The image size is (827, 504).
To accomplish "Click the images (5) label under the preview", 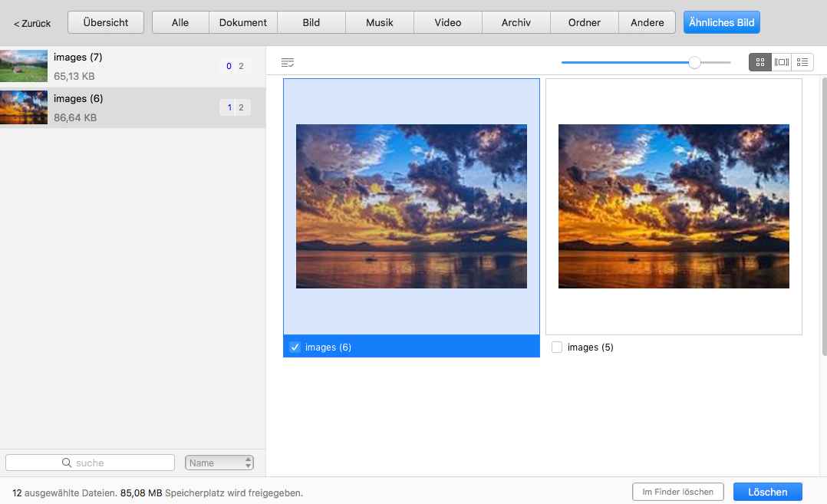I will click(x=590, y=347).
